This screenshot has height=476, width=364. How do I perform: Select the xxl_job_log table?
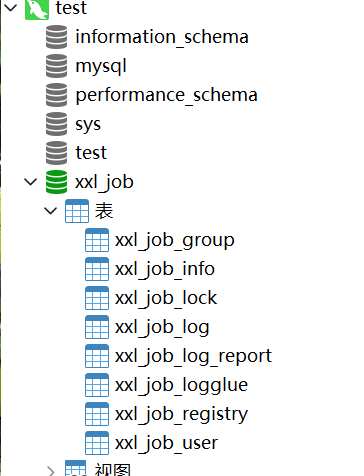pyautogui.click(x=162, y=328)
